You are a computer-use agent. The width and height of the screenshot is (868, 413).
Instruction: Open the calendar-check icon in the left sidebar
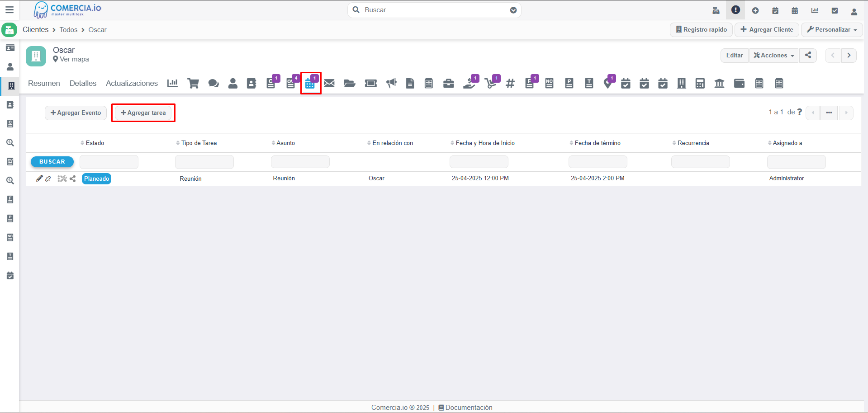pos(10,276)
